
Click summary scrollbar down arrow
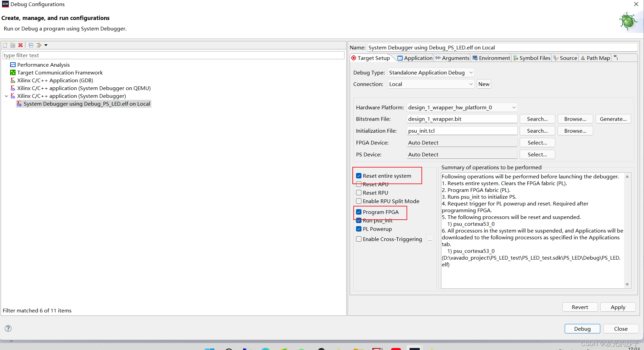[x=627, y=284]
